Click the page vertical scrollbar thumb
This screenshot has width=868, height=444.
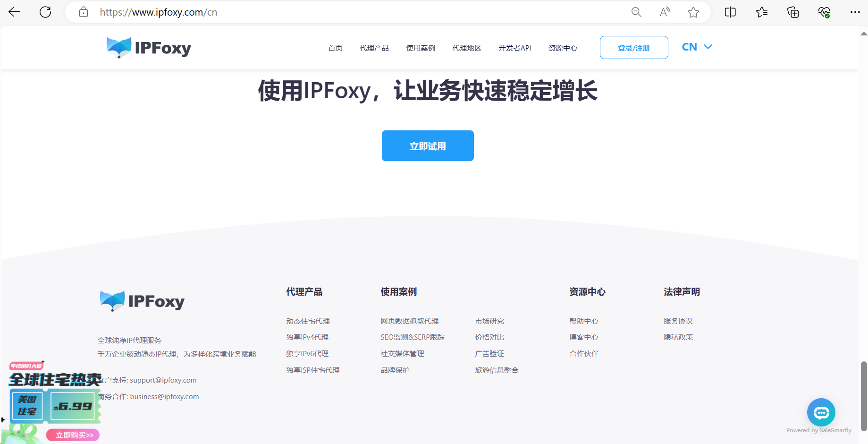point(864,396)
